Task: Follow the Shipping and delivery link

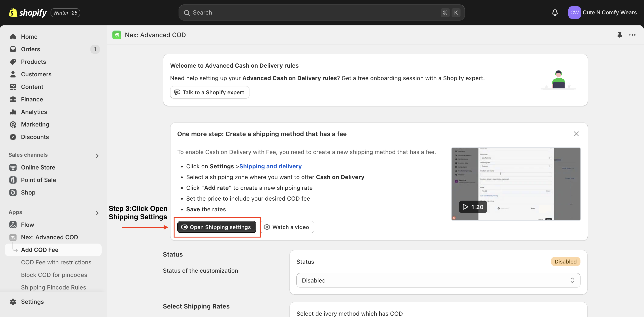Action: [270, 166]
